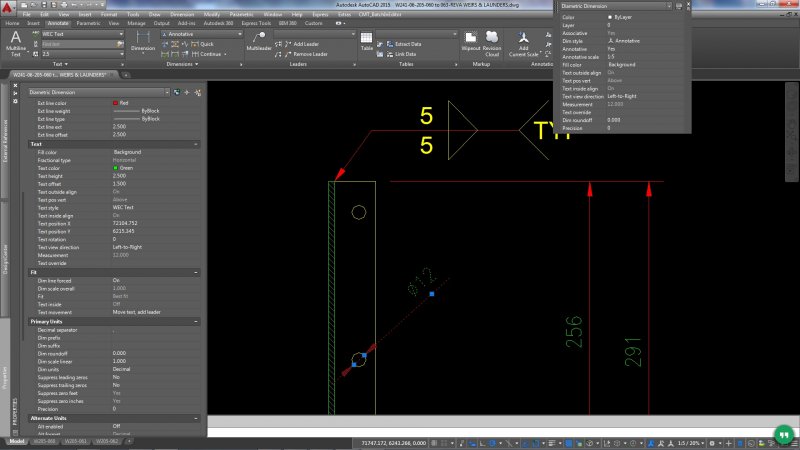Image resolution: width=800 pixels, height=450 pixels.
Task: Click the Customize quick properties icon
Action: [x=679, y=6]
